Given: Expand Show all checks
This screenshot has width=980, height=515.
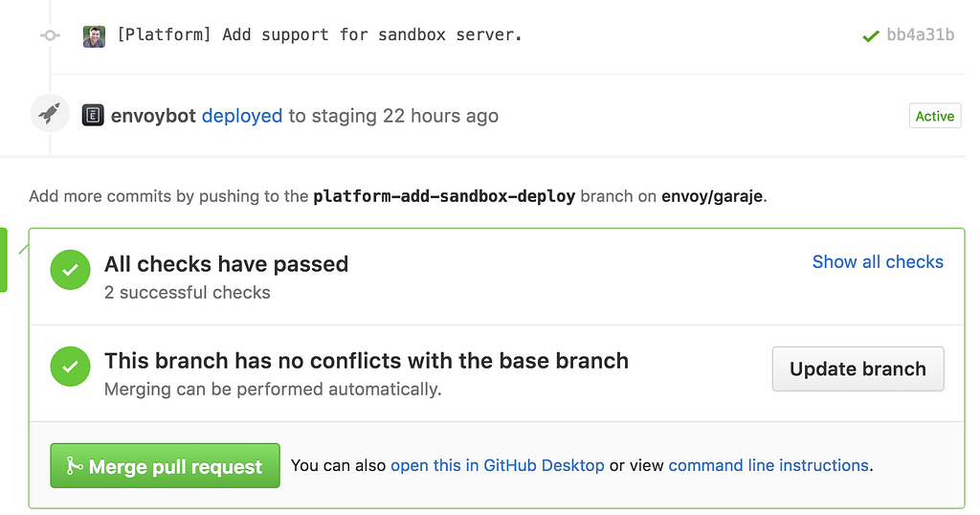Looking at the screenshot, I should pos(877,261).
